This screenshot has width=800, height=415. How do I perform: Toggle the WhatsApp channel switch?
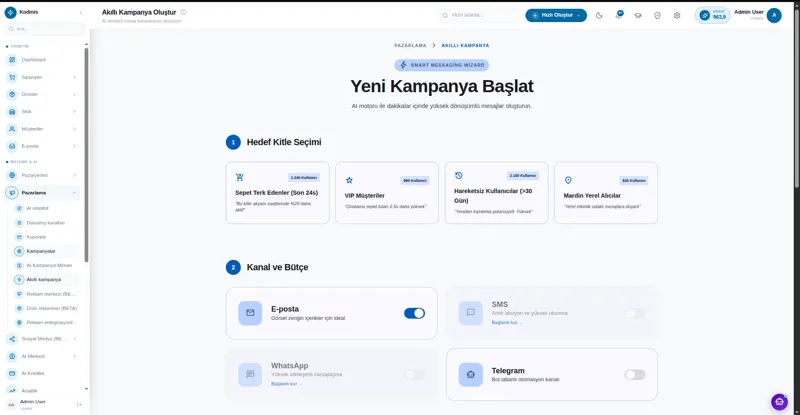(x=414, y=375)
